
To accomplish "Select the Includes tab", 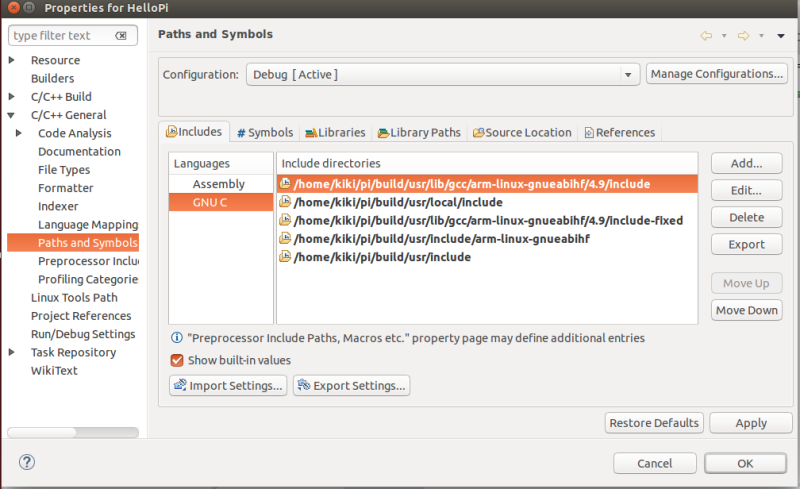I will 194,132.
